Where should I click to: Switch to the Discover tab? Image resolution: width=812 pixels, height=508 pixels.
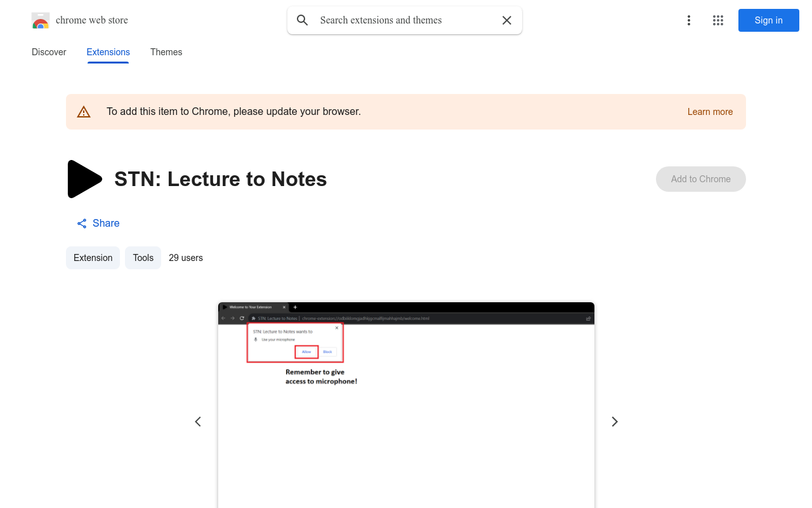(x=49, y=52)
